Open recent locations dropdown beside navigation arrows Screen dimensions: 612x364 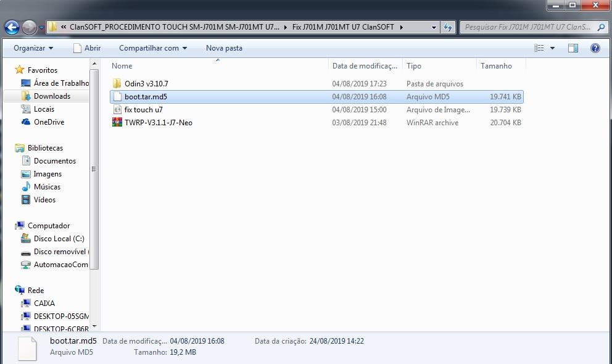click(41, 28)
